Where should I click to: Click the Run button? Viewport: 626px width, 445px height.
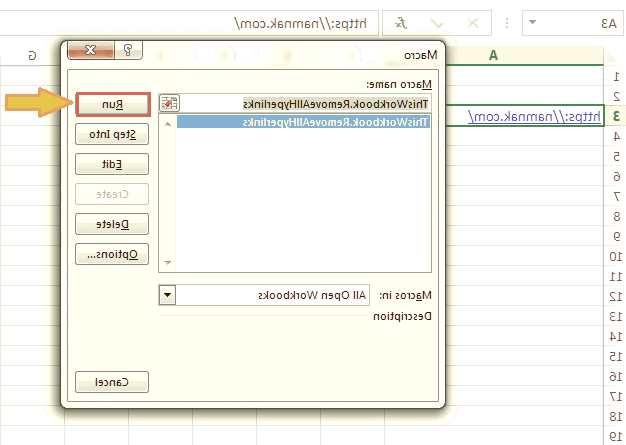[112, 104]
